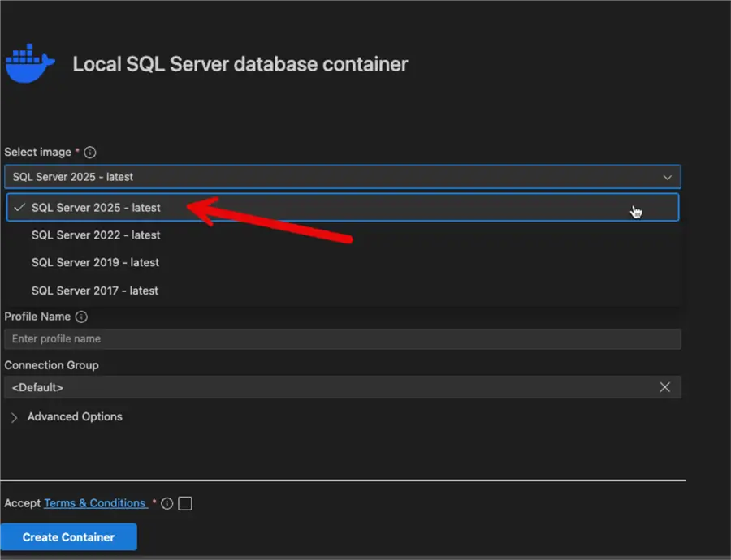The width and height of the screenshot is (731, 560).
Task: Clear the Connection Group using the X icon
Action: [x=665, y=387]
